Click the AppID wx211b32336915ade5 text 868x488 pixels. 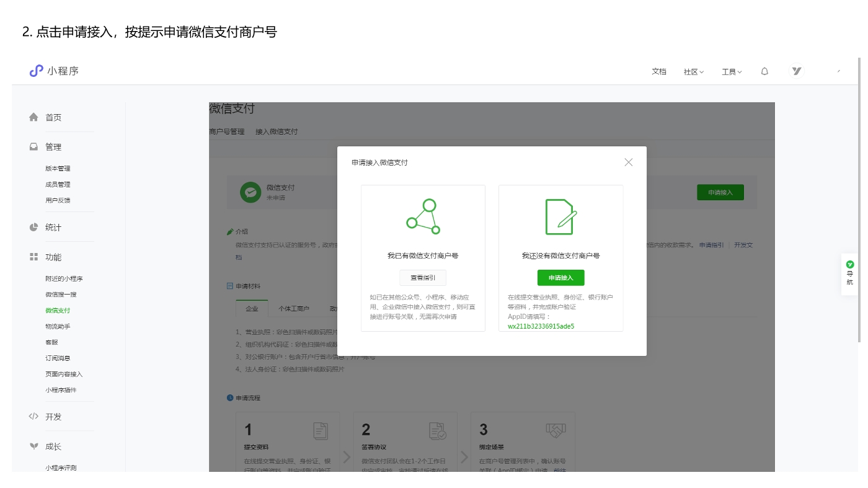point(541,326)
